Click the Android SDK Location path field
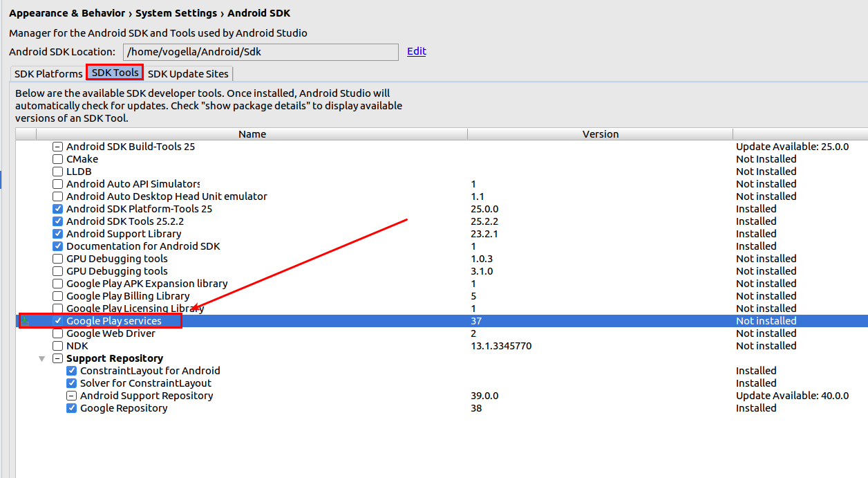 click(261, 52)
